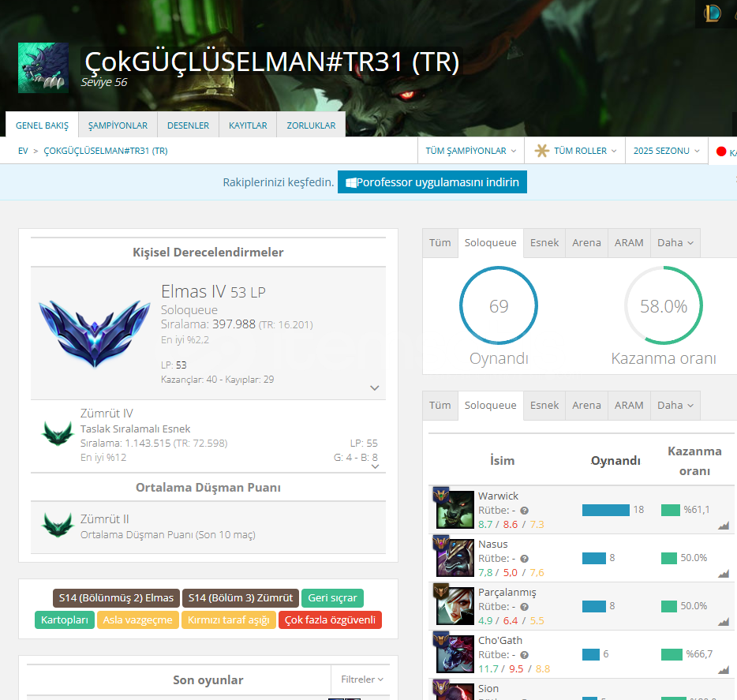Click the ÇOKGÜÇLÜSELMAN#TR31 breadcrumb link

coord(106,151)
